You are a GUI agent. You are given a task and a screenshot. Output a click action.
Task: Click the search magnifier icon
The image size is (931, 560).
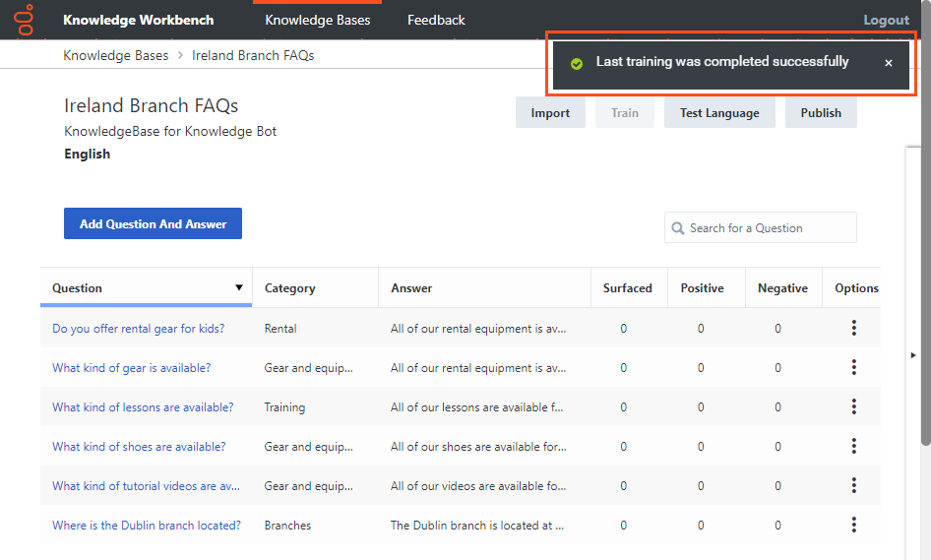(677, 228)
